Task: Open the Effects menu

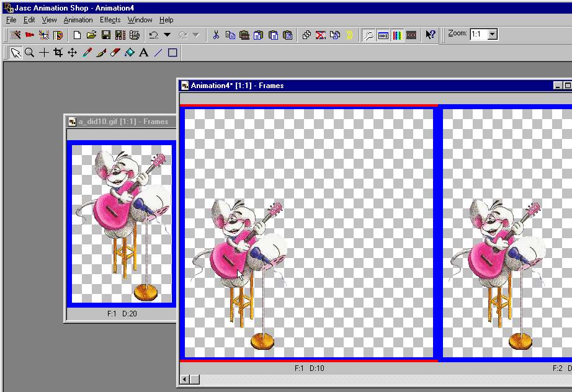Action: 110,20
